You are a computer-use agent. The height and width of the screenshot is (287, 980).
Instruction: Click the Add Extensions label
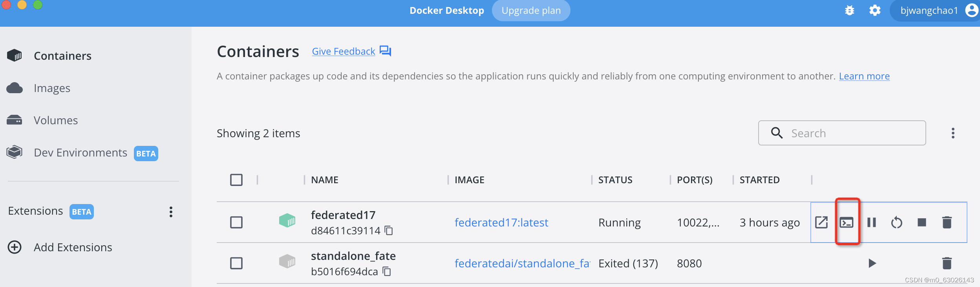[73, 247]
